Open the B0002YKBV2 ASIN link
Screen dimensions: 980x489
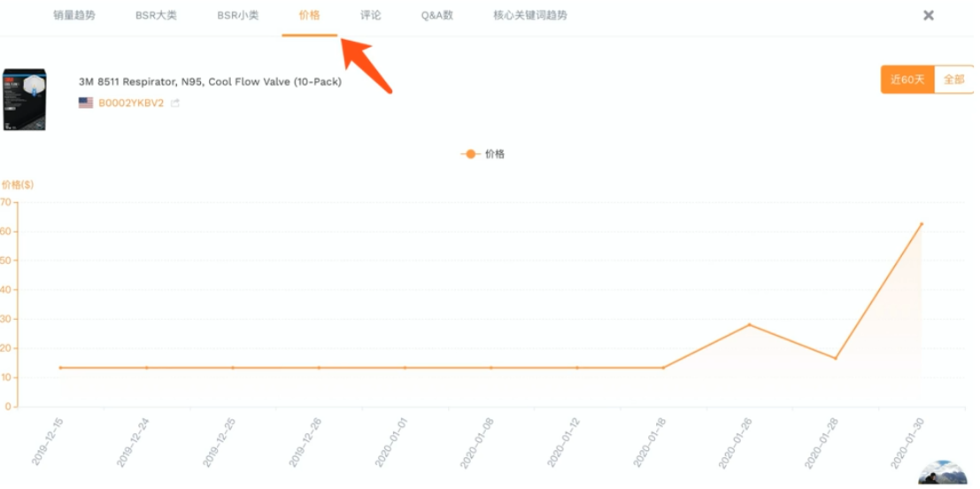tap(131, 103)
